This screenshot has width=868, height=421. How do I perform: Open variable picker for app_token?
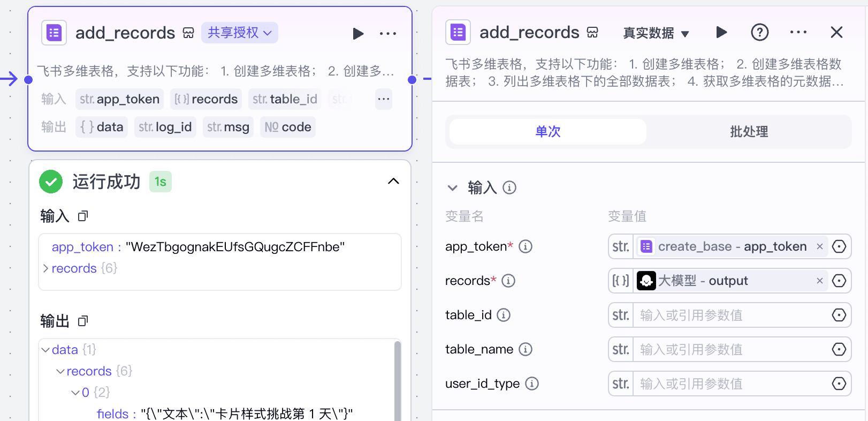839,246
